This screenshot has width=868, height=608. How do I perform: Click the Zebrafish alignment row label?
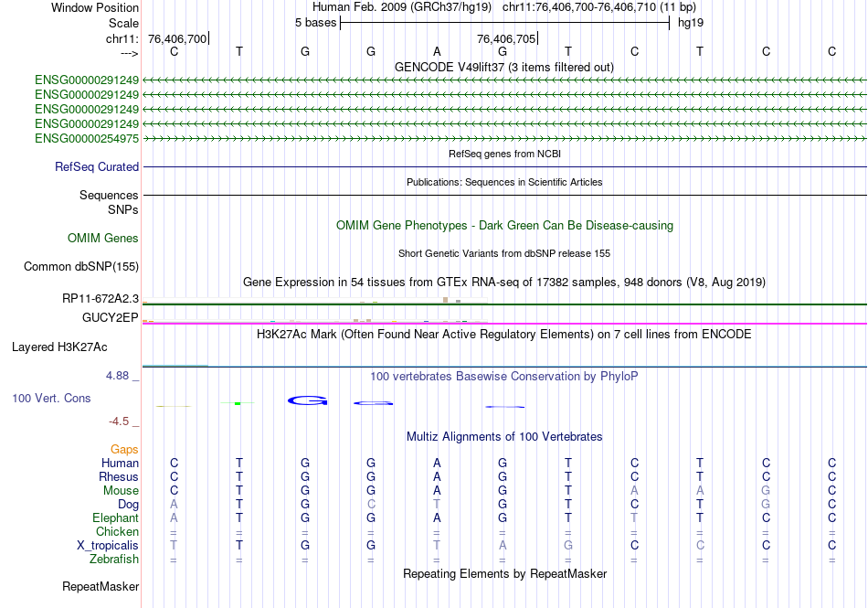pyautogui.click(x=114, y=559)
